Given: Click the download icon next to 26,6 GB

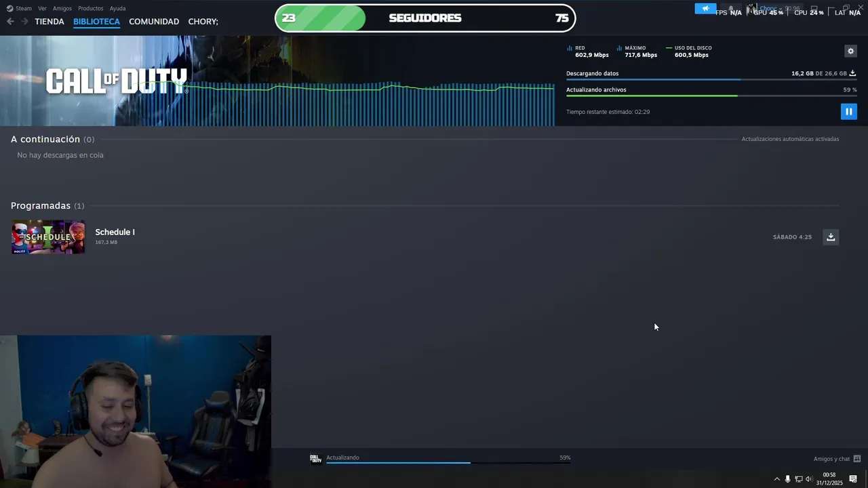Looking at the screenshot, I should [x=852, y=73].
